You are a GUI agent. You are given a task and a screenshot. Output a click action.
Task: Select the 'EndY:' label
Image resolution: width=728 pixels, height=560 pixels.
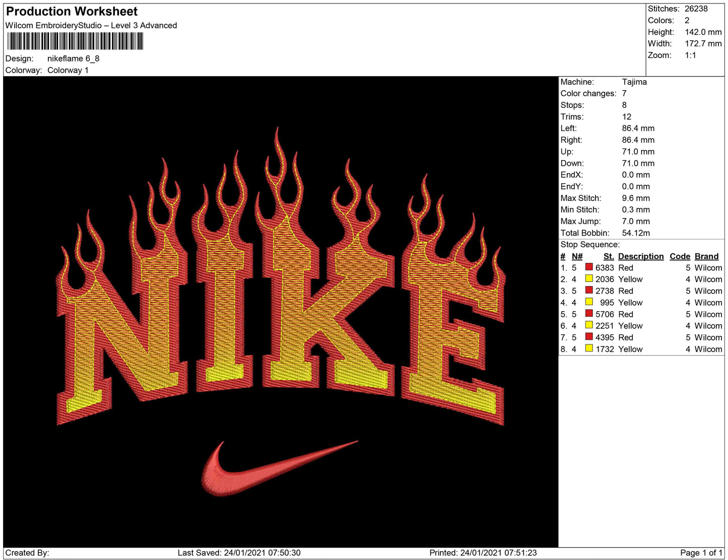(572, 186)
